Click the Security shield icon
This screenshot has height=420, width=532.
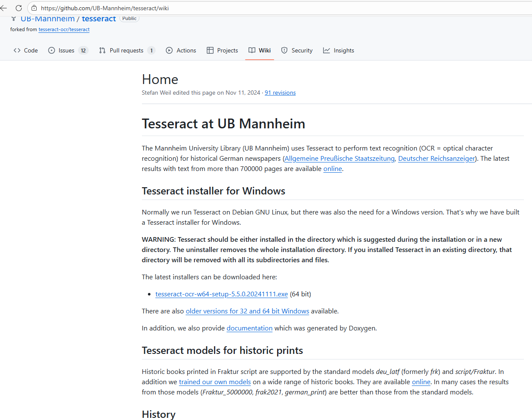tap(284, 50)
